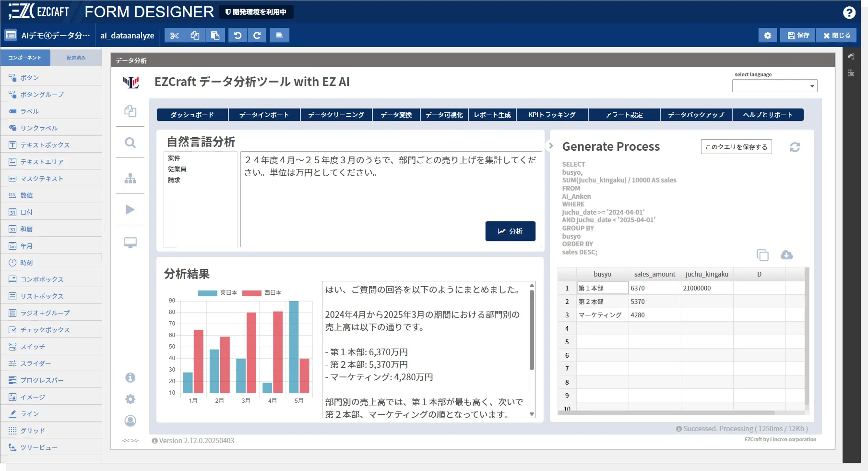Image resolution: width=868 pixels, height=471 pixels.
Task: Collapse the Generate Process panel chevron
Action: point(551,145)
